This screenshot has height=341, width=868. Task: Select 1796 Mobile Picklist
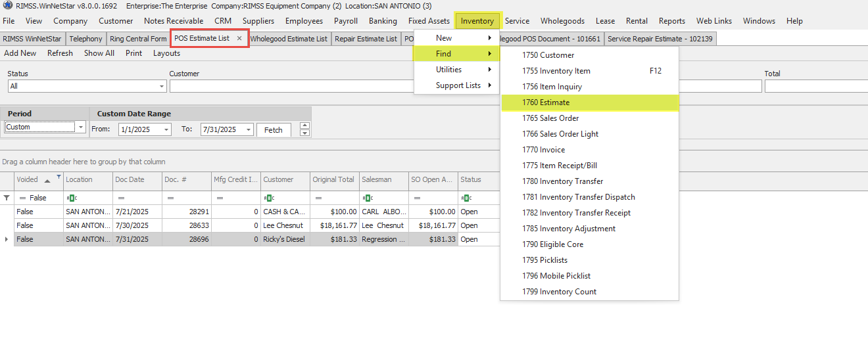[590, 276]
